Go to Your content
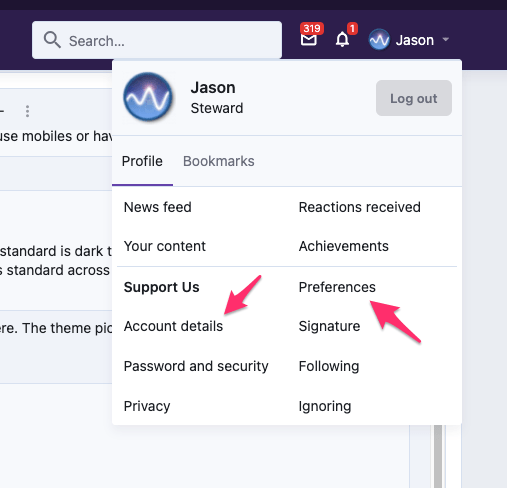 (165, 246)
